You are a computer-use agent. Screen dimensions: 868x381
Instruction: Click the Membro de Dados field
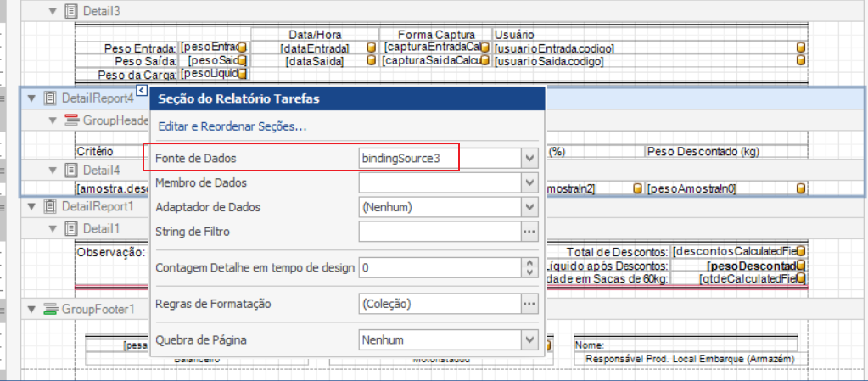pos(440,182)
